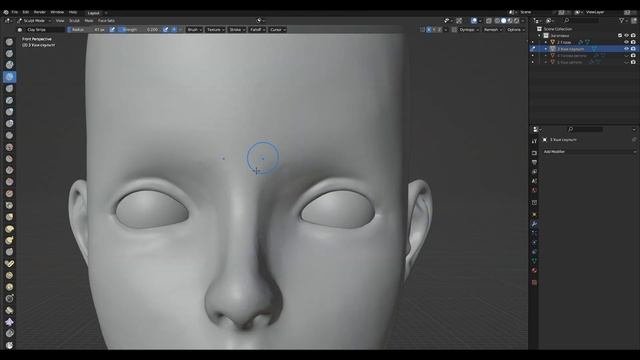
Task: Toggle X-ray display mode
Action: click(489, 20)
